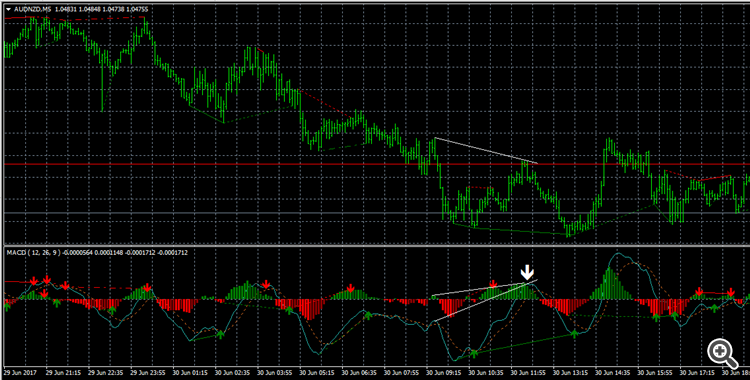Click the 30 Jun 14:35 time label
This screenshot has height=380, width=750.
pos(613,371)
